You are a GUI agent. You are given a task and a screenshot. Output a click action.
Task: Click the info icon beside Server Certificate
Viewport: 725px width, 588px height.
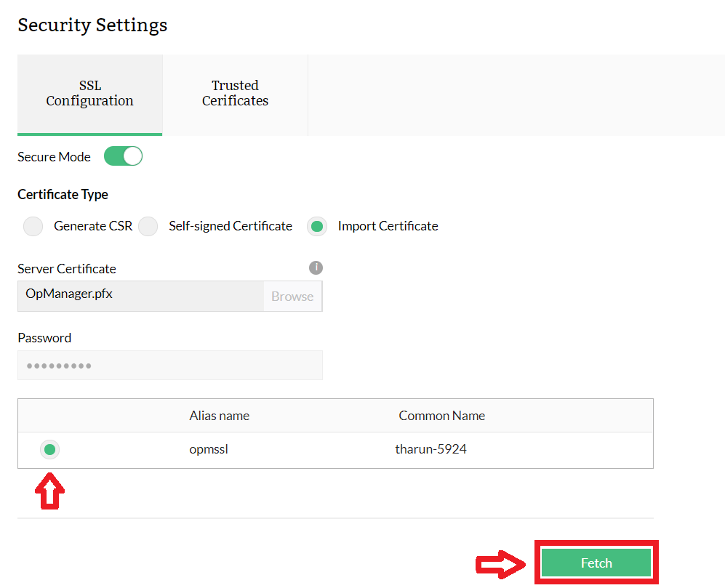pyautogui.click(x=316, y=267)
